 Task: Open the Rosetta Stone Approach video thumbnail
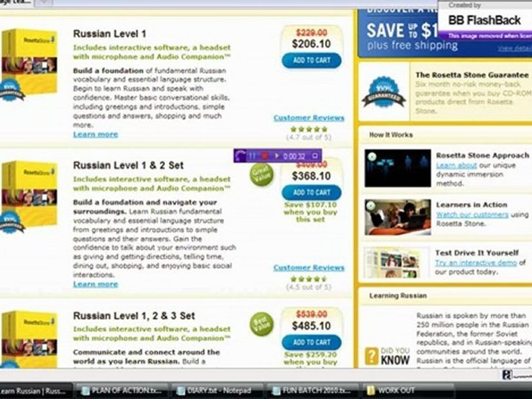click(398, 168)
